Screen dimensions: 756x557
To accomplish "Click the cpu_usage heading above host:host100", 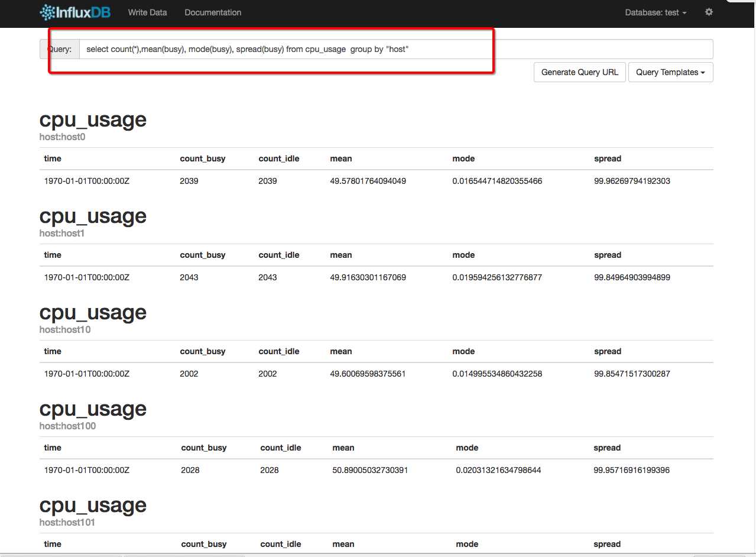I will (93, 409).
